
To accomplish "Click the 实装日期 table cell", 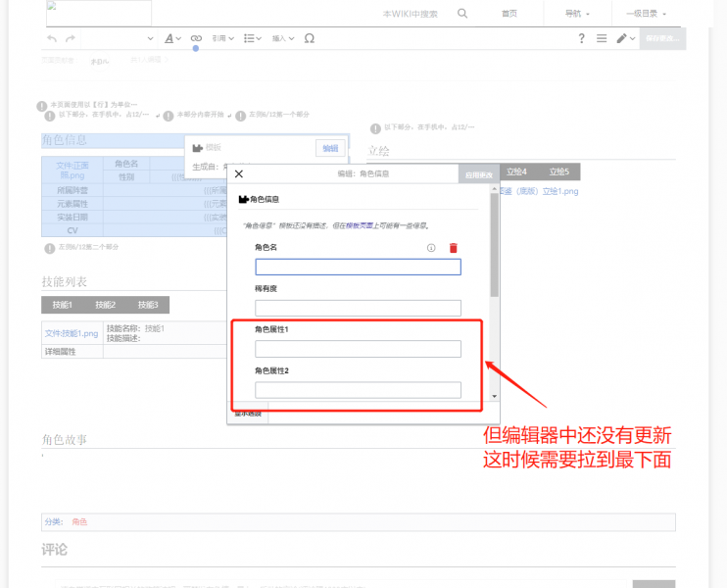I will [73, 217].
